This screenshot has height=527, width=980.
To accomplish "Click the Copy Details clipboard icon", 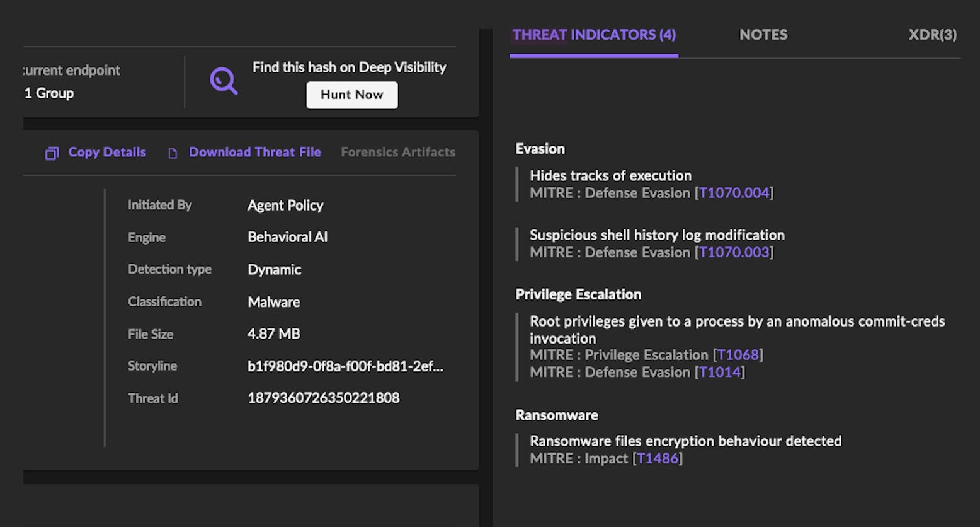I will (52, 153).
